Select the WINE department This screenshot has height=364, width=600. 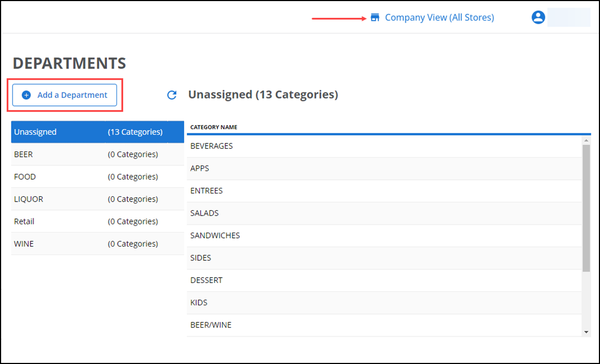pyautogui.click(x=98, y=244)
